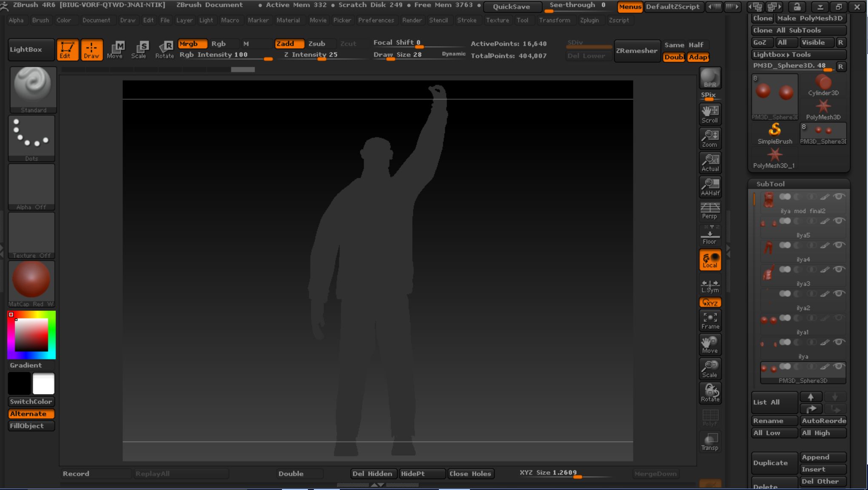The image size is (868, 490).
Task: Open the Render menu
Action: [x=412, y=20]
